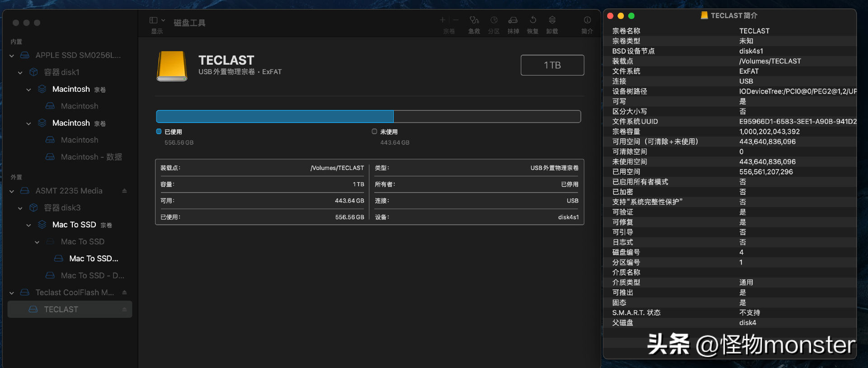Collapse the first Macintosh volume group

[28, 90]
